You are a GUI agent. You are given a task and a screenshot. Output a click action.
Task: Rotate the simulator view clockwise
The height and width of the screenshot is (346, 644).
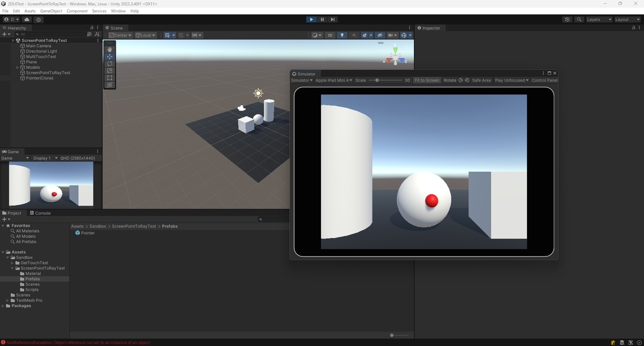tap(460, 80)
